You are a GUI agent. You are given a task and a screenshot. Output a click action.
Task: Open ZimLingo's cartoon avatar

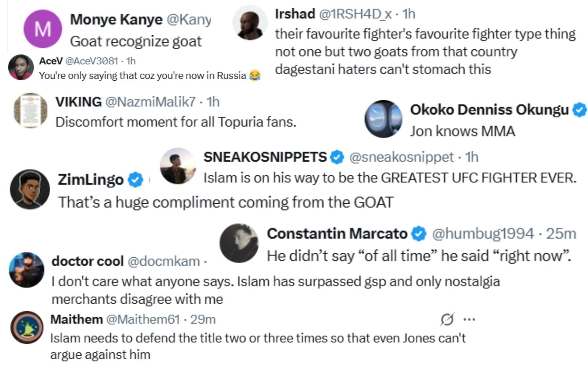click(30, 189)
